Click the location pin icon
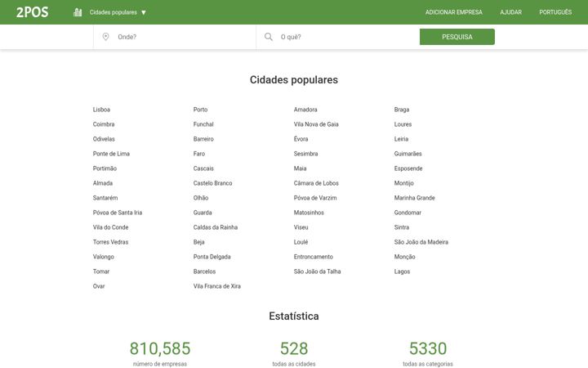This screenshot has height=368, width=588. pyautogui.click(x=105, y=37)
